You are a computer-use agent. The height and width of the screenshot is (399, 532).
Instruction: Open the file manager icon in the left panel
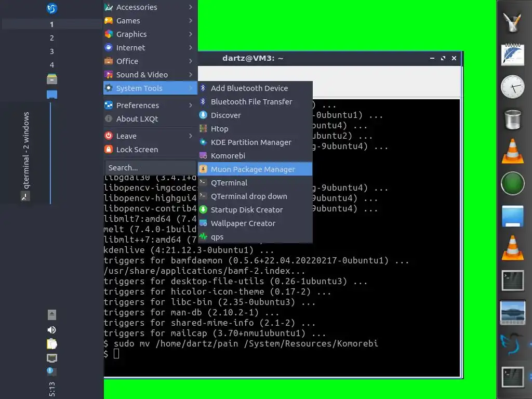pyautogui.click(x=52, y=79)
